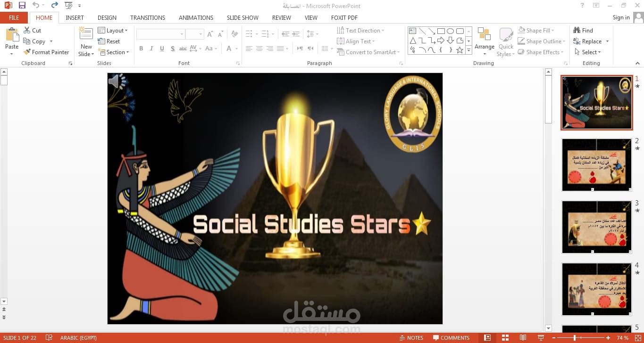Screen dimensions: 644x343
Task: Click the 74% zoom level value
Action: (x=622, y=338)
